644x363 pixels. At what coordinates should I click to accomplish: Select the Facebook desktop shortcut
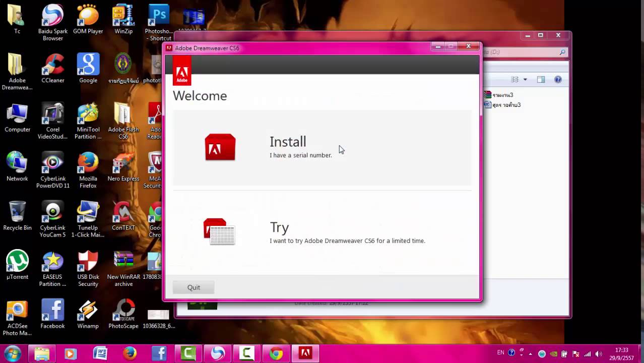point(52,314)
